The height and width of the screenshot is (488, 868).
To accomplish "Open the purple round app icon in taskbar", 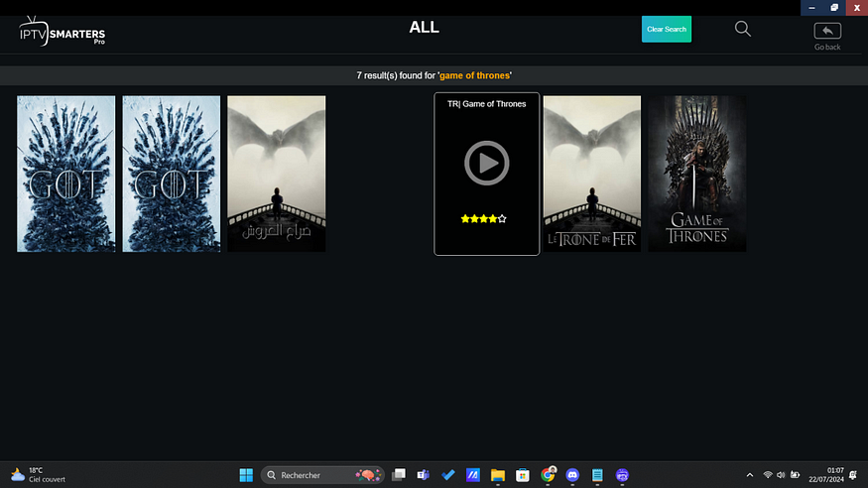I will tap(622, 475).
